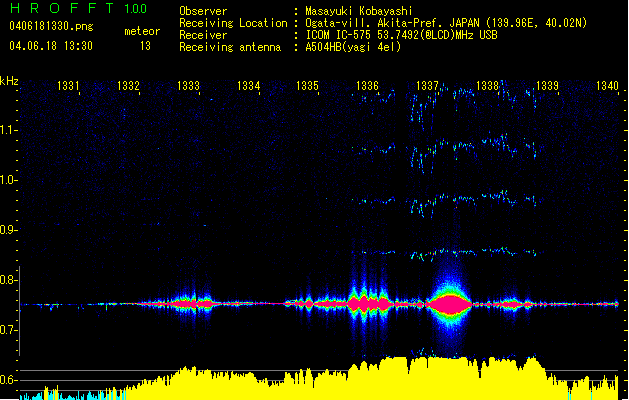Click the file name 0406181330.png

(51, 26)
